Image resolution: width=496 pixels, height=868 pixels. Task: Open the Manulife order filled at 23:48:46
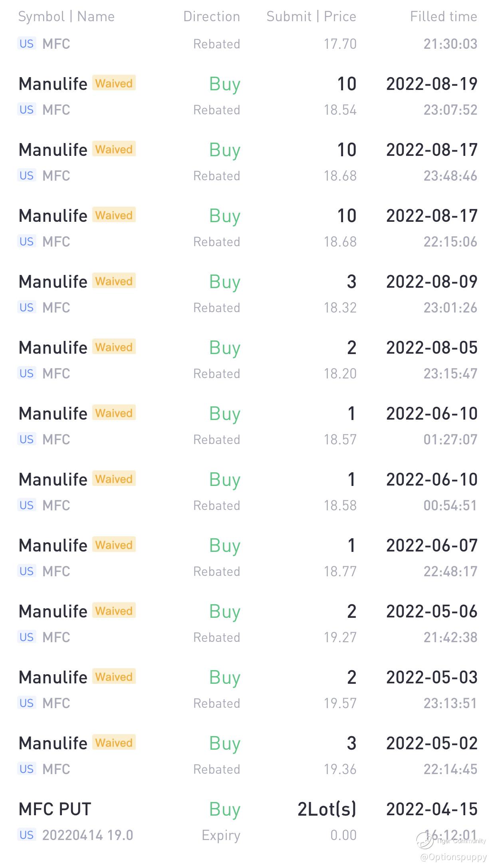[x=53, y=150]
